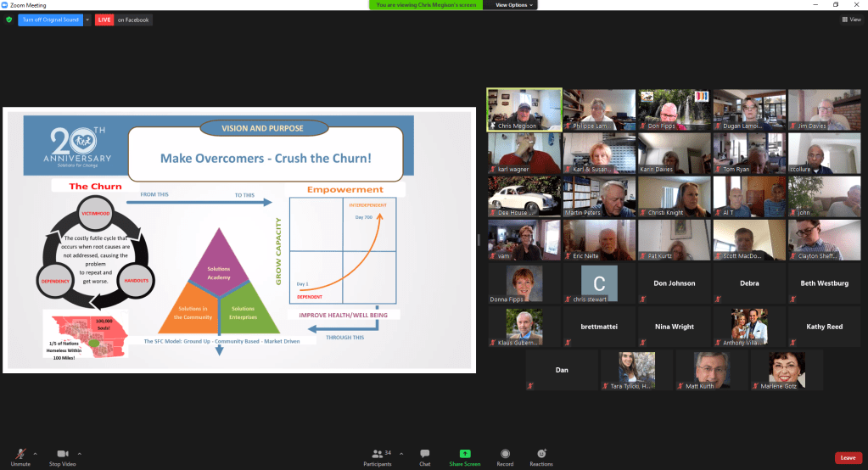The width and height of the screenshot is (868, 470).
Task: Click the Zoom app icon in title bar
Action: pyautogui.click(x=5, y=5)
